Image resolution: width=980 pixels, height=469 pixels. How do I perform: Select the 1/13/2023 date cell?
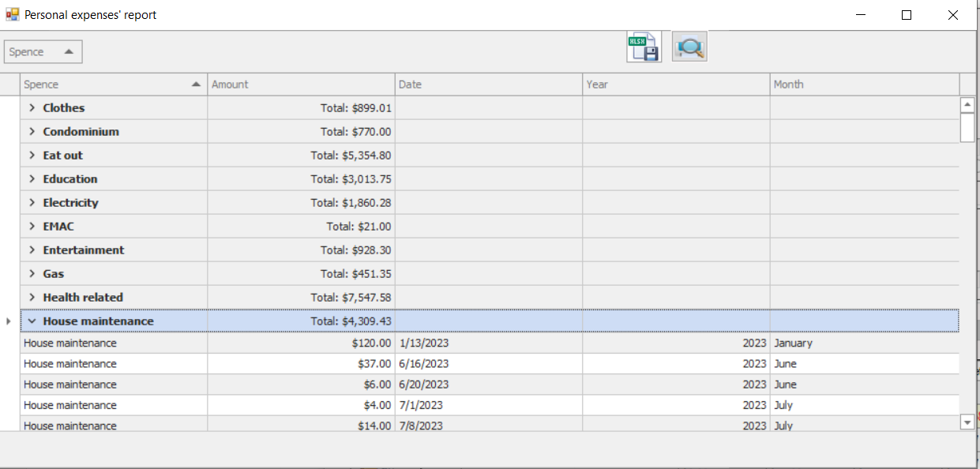click(x=489, y=343)
